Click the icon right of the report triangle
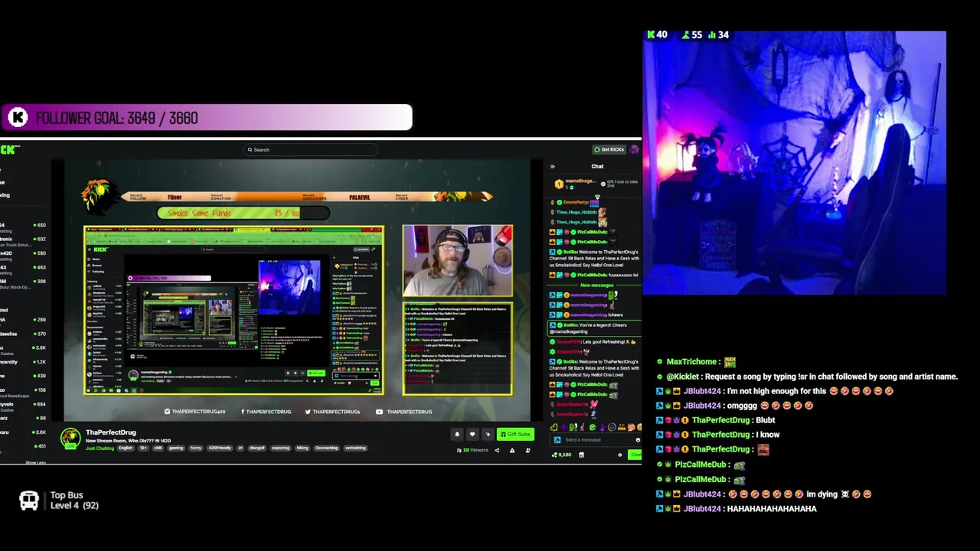 coord(528,450)
